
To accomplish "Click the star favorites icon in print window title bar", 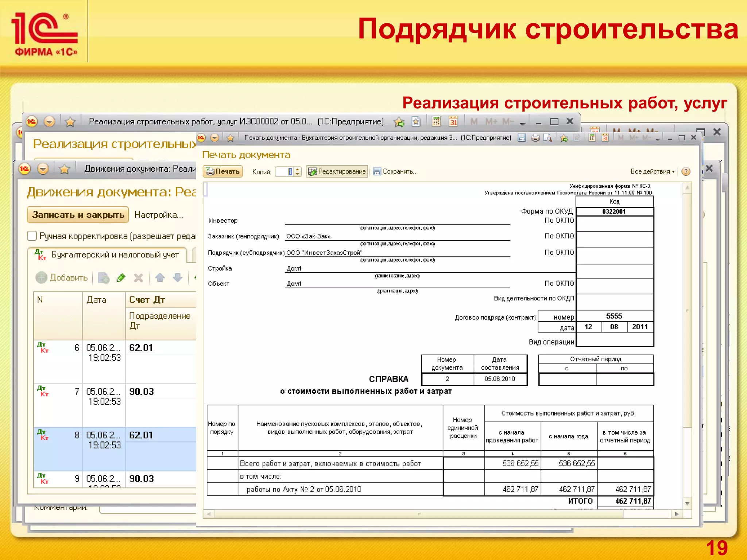I will 230,138.
